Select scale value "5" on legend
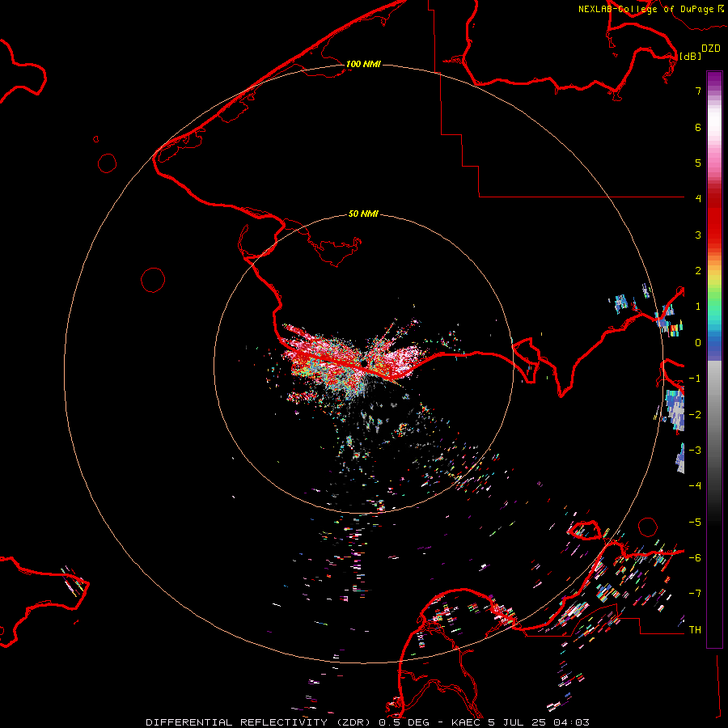Image resolution: width=728 pixels, height=728 pixels. point(698,163)
